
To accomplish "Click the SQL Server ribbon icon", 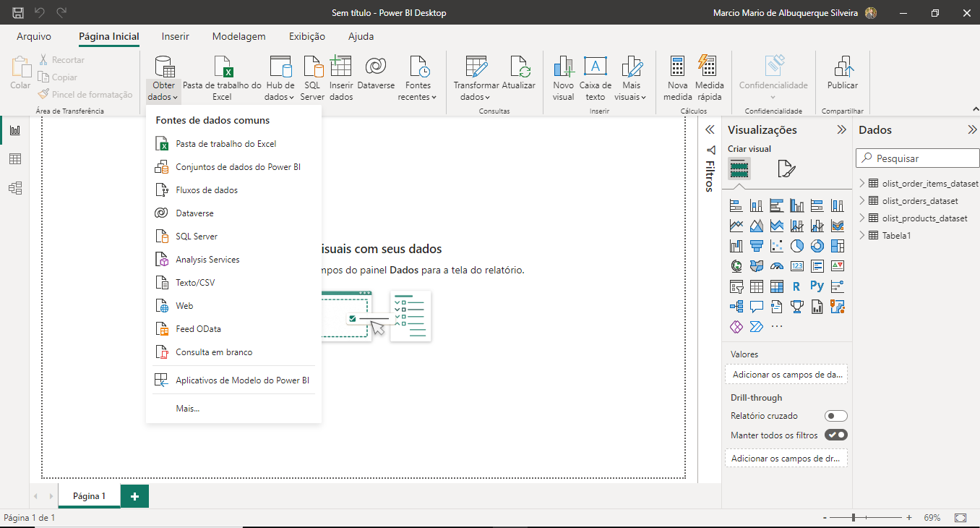I will 313,79.
